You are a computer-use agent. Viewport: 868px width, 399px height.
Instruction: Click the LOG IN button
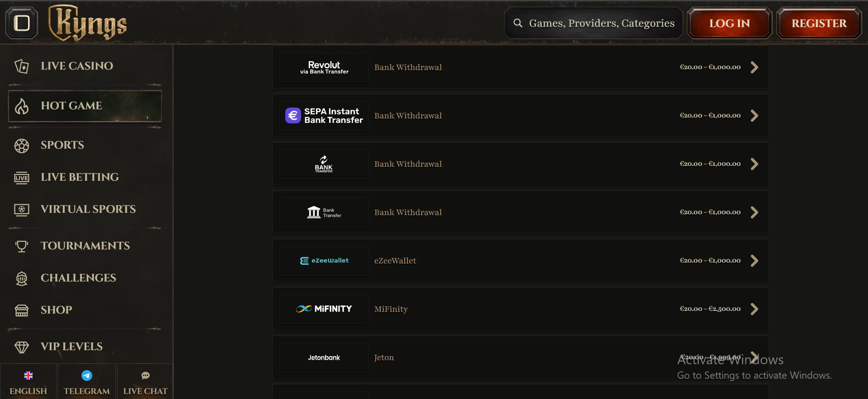click(729, 23)
